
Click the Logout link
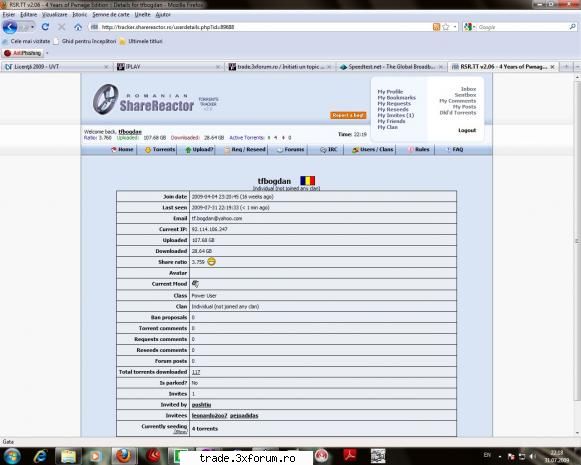467,130
